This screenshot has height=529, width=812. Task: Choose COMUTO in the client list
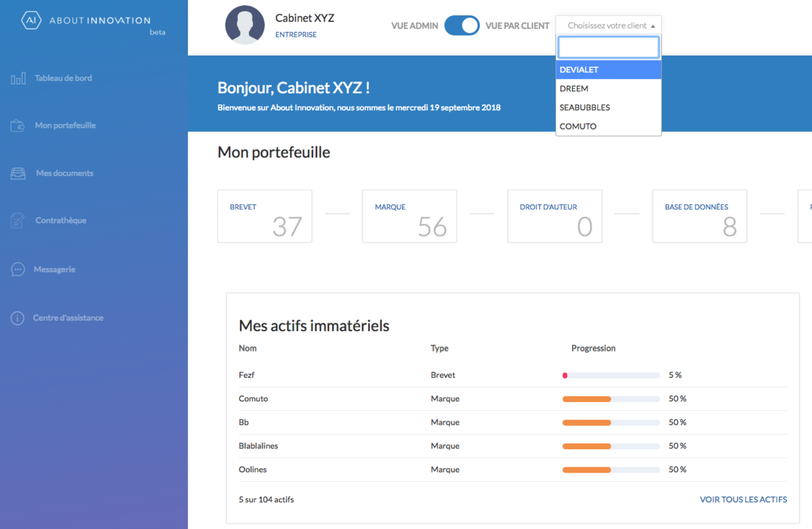(x=608, y=126)
